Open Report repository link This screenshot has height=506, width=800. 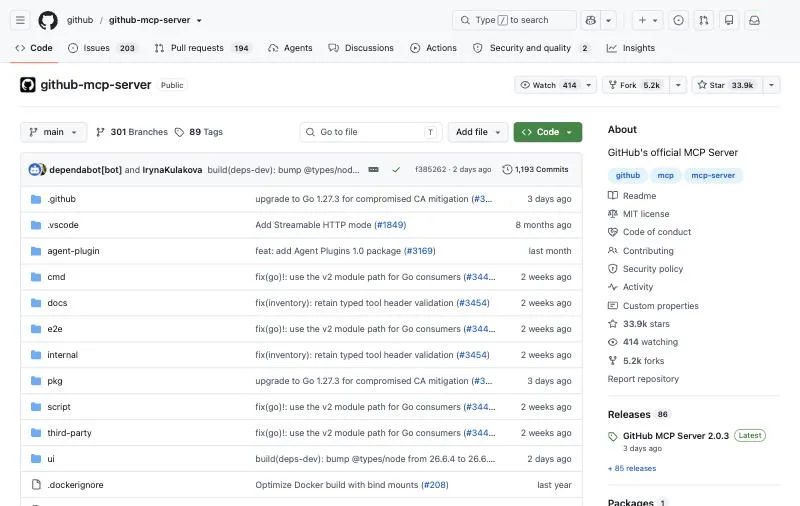point(643,379)
